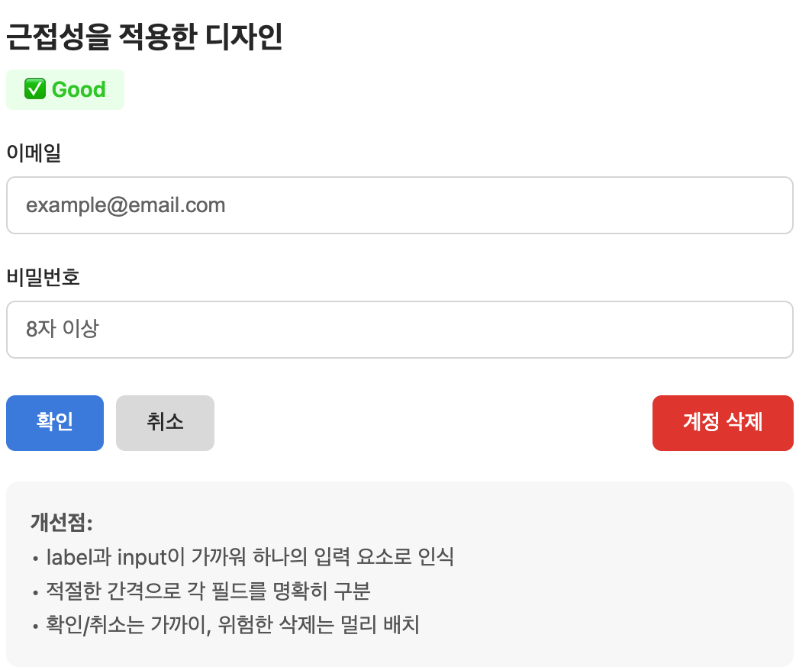The height and width of the screenshot is (670, 812).
Task: Focus the "8자 이상" password field
Action: pyautogui.click(x=400, y=330)
